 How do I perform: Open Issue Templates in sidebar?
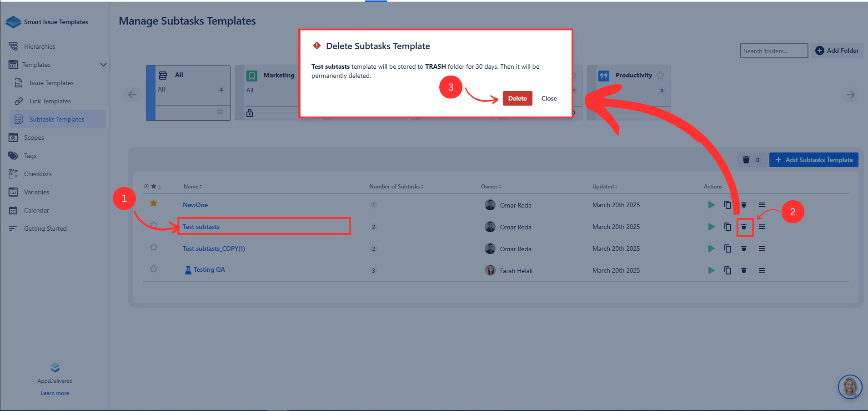[x=51, y=83]
